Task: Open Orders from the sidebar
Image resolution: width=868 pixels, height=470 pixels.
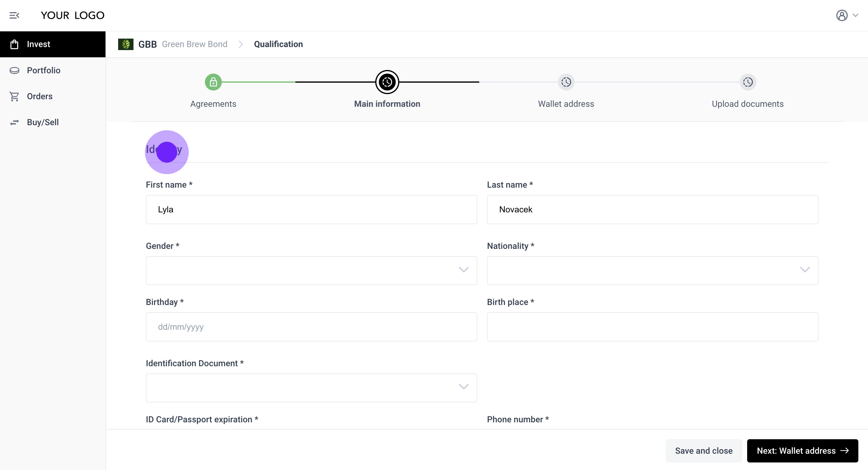Action: tap(39, 96)
